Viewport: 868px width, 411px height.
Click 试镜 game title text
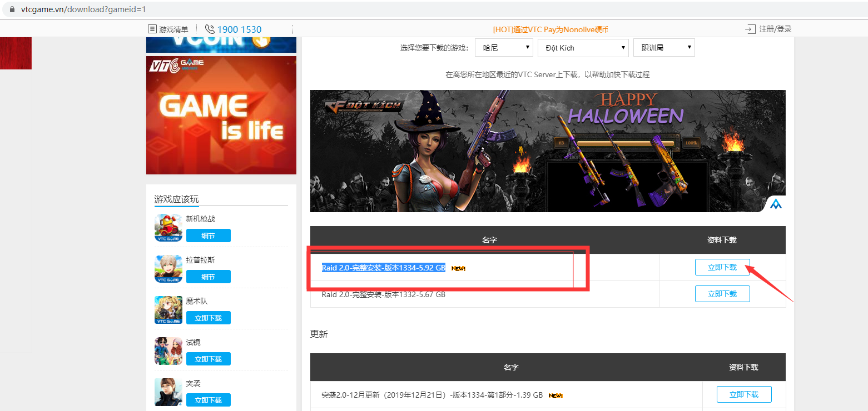[193, 342]
